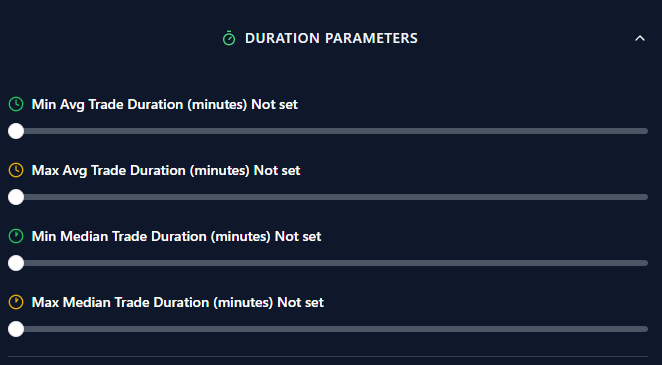
Task: Click the Min Median Trade Duration slider handle
Action: coord(16,263)
